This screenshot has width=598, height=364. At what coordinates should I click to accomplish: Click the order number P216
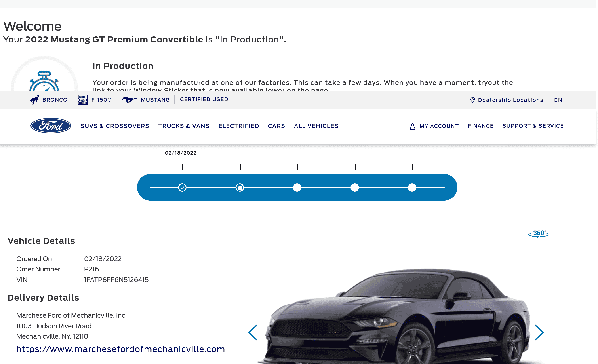[91, 269]
